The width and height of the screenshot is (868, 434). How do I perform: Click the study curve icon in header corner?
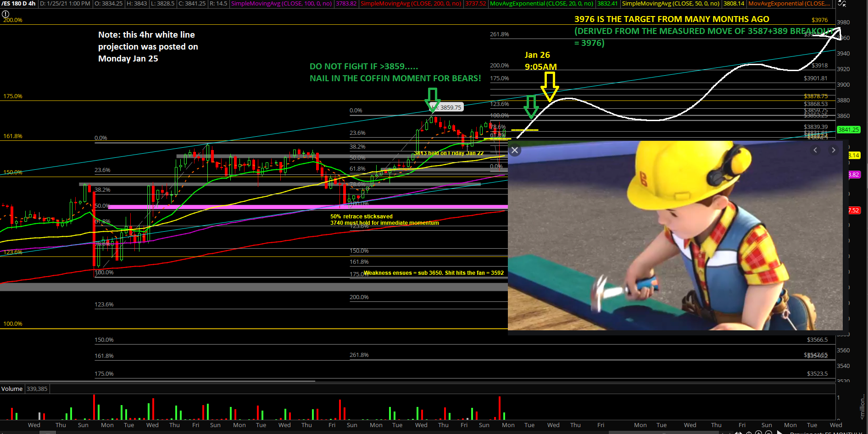[842, 4]
